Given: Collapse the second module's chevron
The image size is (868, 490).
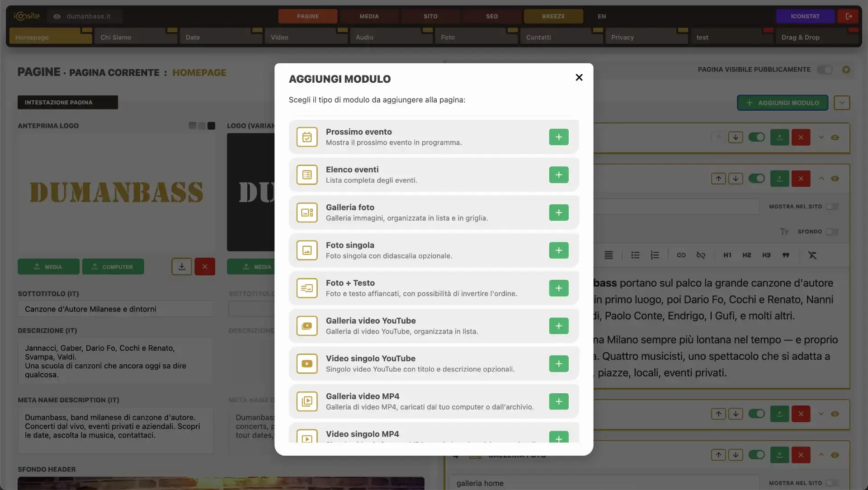Looking at the screenshot, I should (821, 179).
